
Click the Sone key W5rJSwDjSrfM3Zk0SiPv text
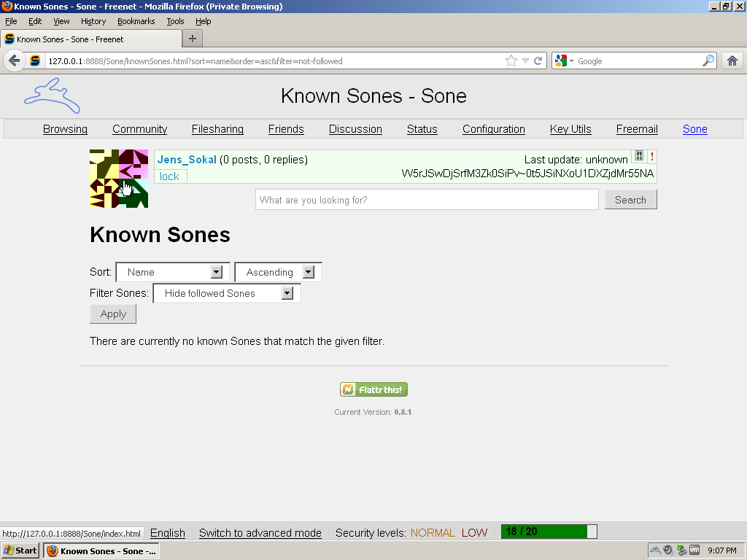click(528, 174)
